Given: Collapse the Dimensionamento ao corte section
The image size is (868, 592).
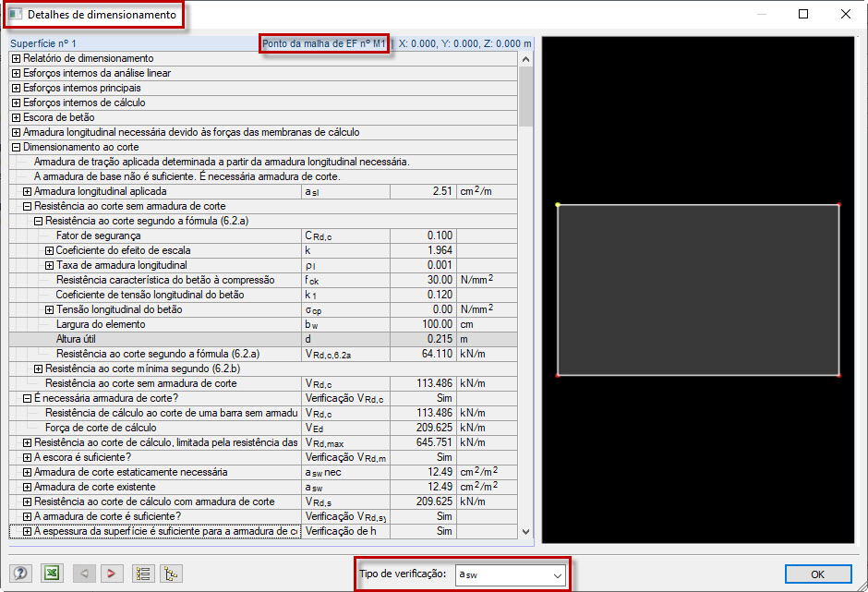Looking at the screenshot, I should tap(15, 147).
